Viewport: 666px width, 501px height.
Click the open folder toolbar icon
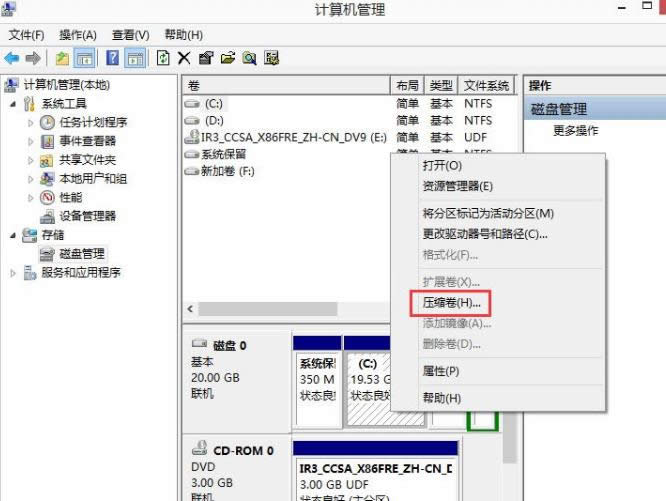click(x=227, y=59)
